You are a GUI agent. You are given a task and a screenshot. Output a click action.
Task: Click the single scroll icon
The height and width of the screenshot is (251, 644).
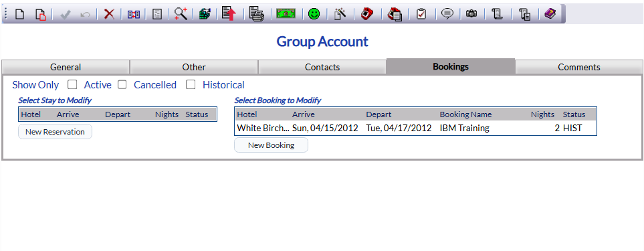point(498,14)
